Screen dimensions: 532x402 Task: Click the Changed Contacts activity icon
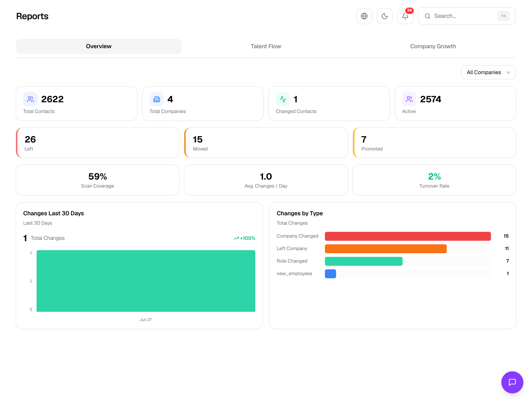(283, 99)
